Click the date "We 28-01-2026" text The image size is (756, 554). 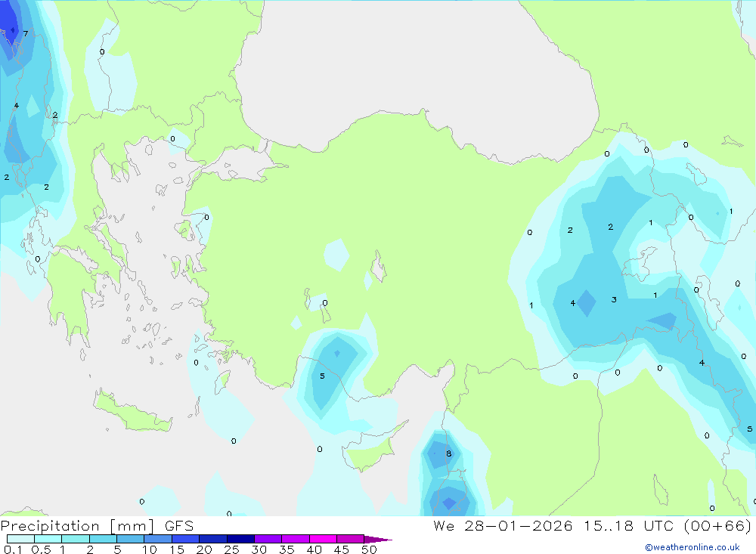coord(503,525)
